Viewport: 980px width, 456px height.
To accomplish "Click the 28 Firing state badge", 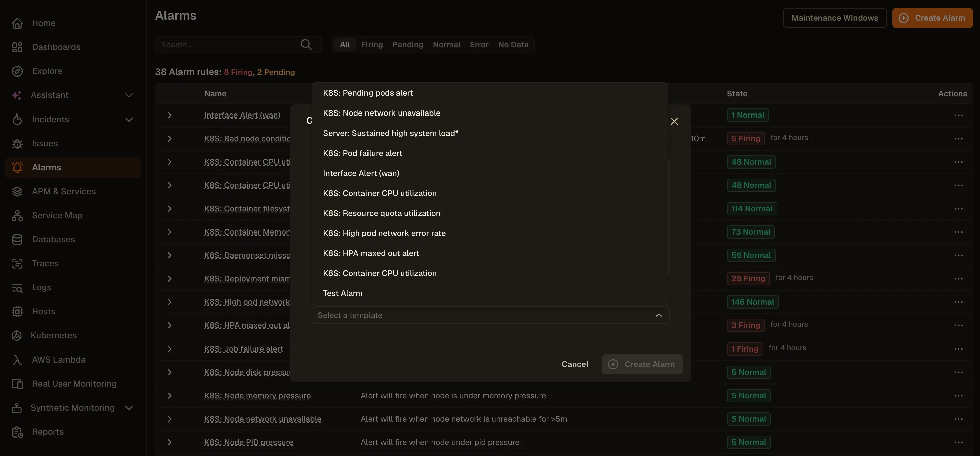I will tap(748, 279).
